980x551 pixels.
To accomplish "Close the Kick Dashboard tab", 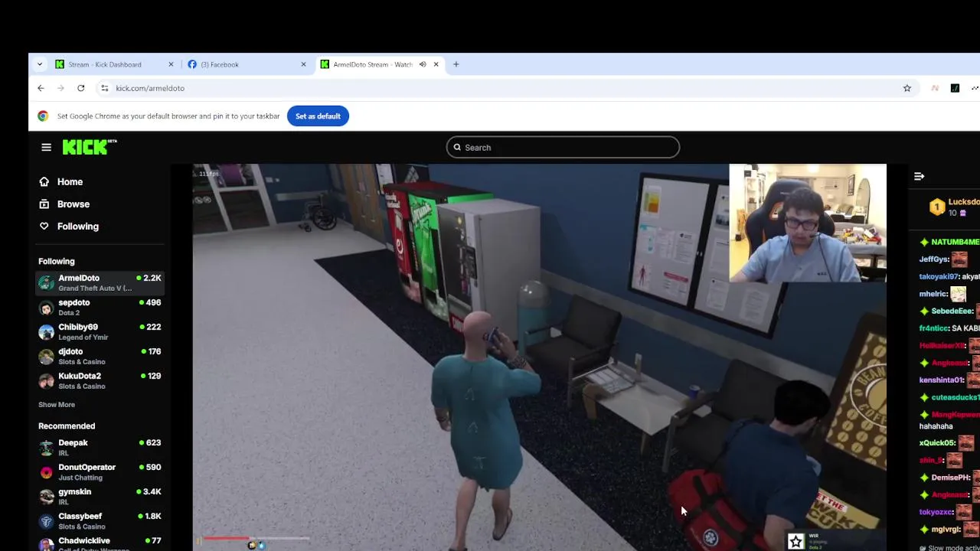I will (x=171, y=65).
